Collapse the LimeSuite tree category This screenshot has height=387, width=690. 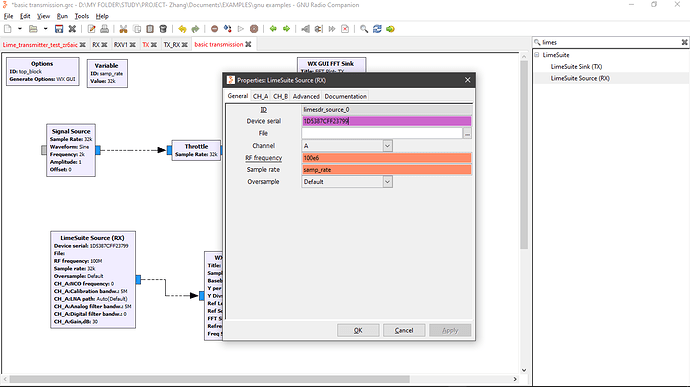pos(537,55)
